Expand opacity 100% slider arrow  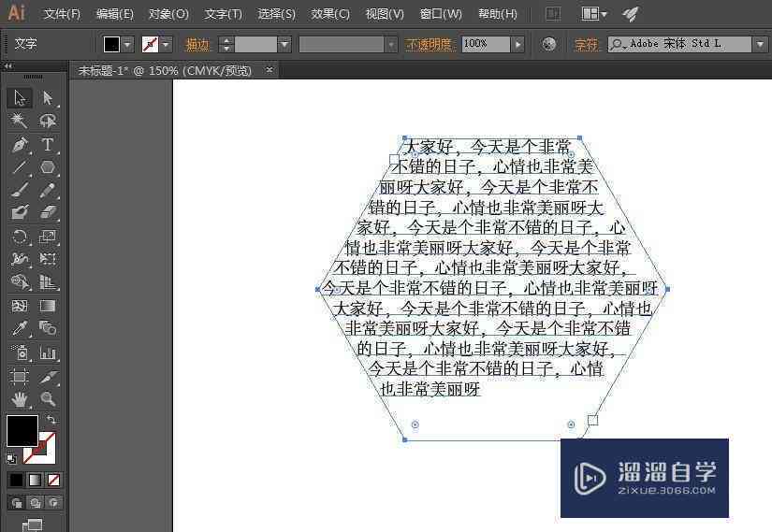pos(517,45)
